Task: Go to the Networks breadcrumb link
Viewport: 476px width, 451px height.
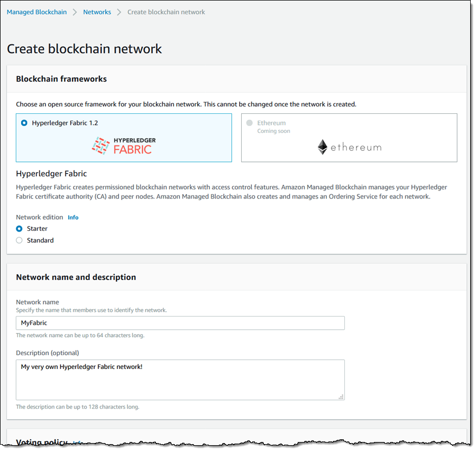Action: 97,12
